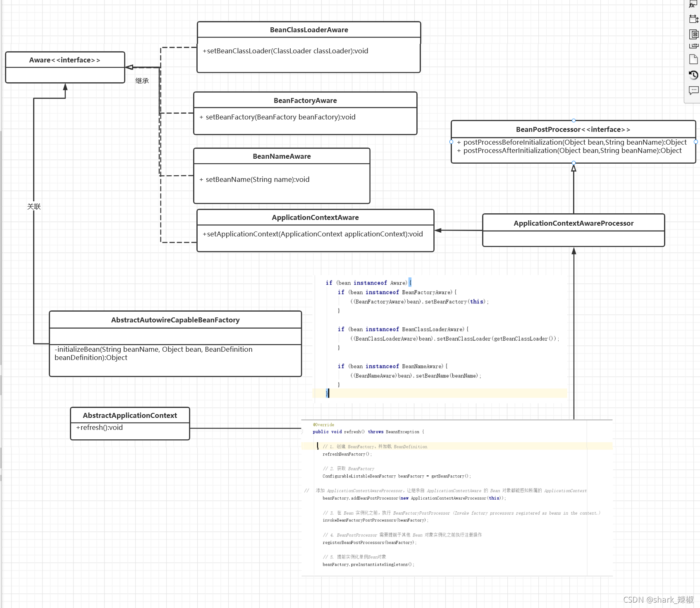Viewport: 700px width, 608px height.
Task: Select the AbstractApplicationContext class header
Action: point(130,415)
